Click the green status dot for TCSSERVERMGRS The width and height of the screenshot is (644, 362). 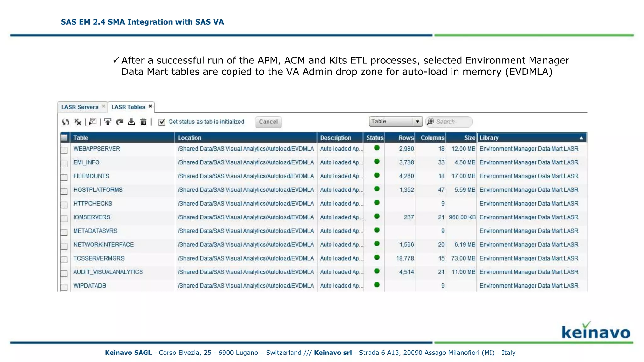point(377,257)
